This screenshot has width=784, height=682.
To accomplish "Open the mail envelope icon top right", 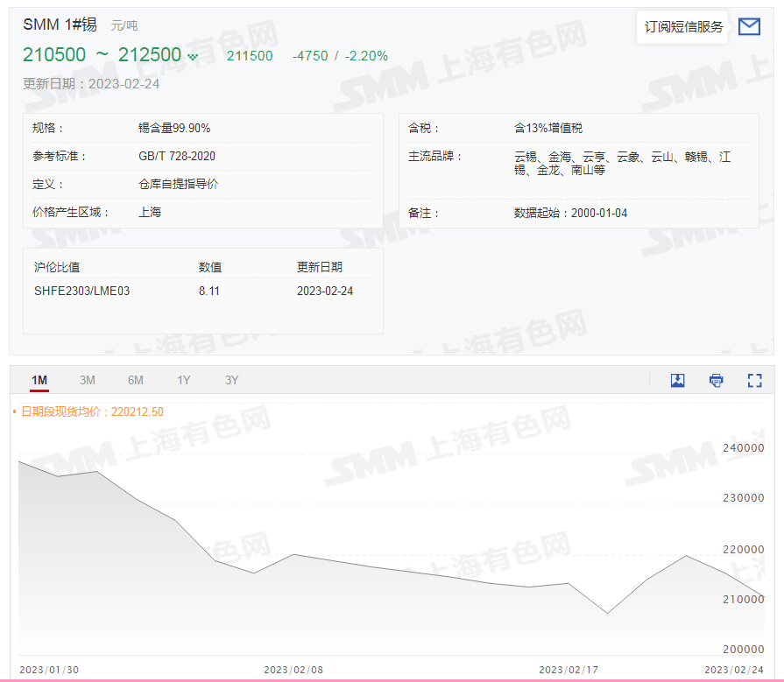I will [x=750, y=26].
